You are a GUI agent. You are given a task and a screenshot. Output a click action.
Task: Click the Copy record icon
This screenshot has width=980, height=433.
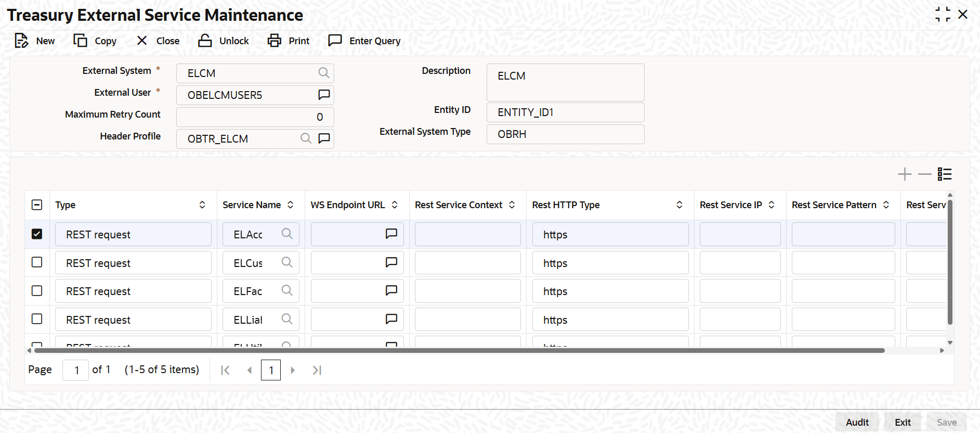point(80,41)
